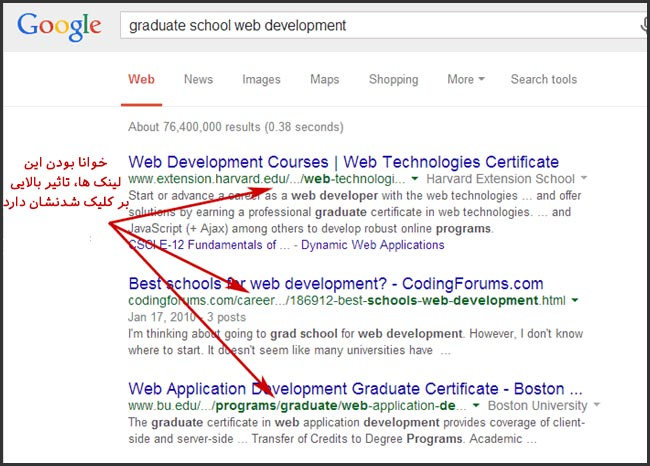Switch to the Images tab

pyautogui.click(x=261, y=79)
